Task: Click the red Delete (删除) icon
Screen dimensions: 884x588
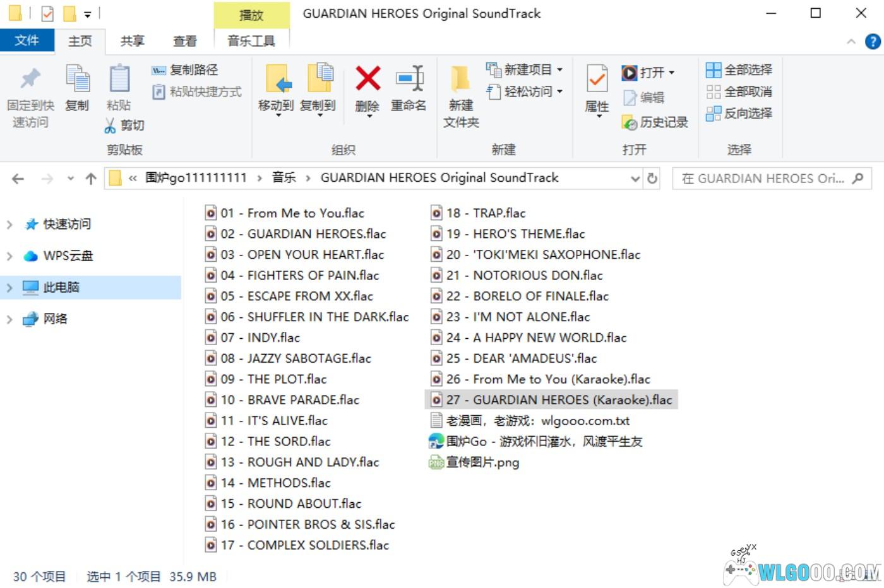Action: [x=367, y=79]
